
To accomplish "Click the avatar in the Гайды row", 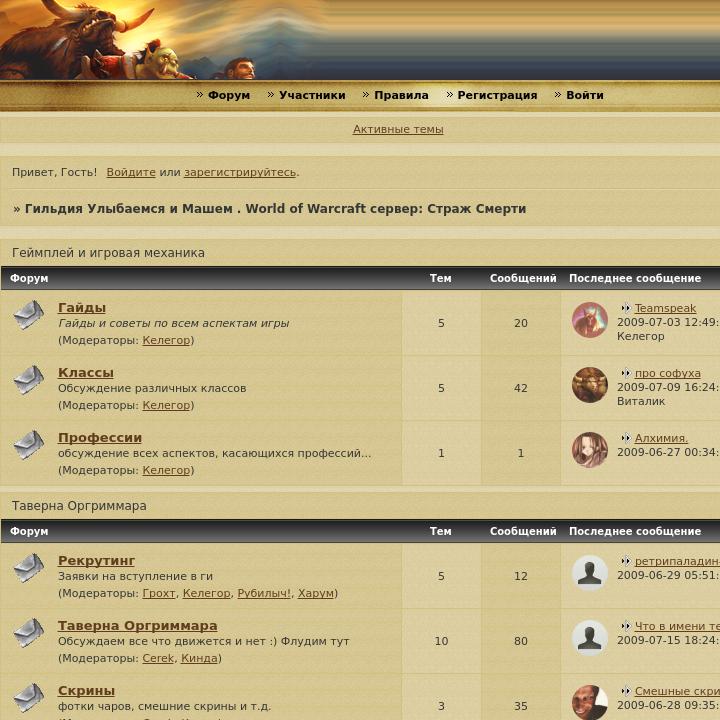I will tap(590, 320).
